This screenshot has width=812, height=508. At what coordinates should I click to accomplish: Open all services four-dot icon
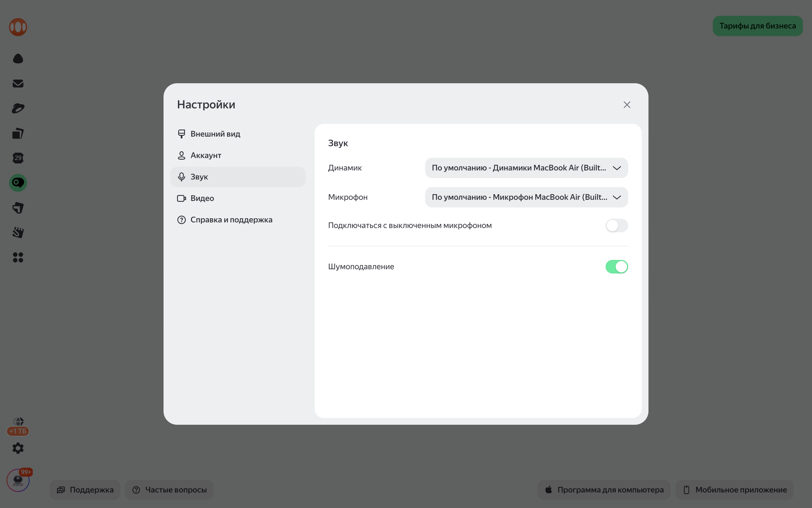18,257
